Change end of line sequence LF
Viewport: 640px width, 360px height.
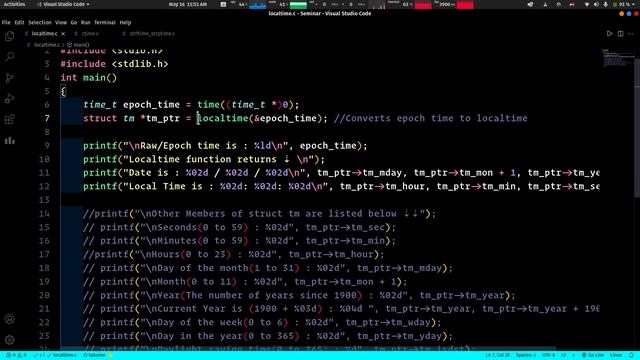[x=564, y=355]
